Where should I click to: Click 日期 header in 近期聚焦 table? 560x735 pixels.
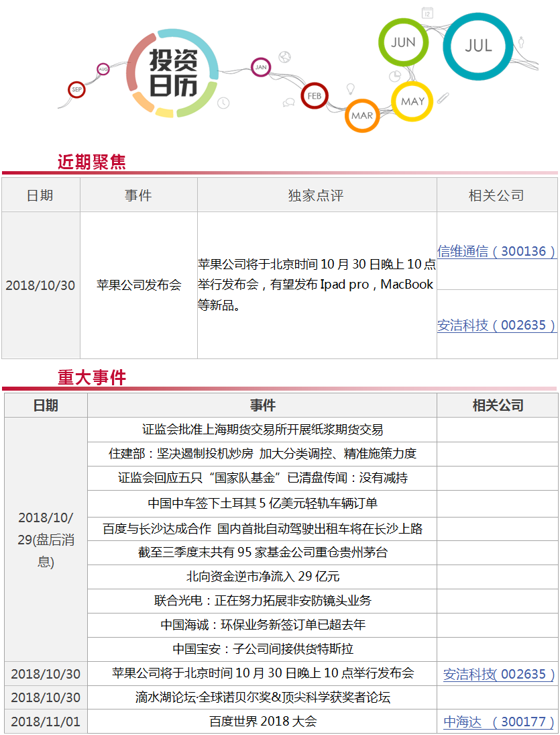pos(41,195)
